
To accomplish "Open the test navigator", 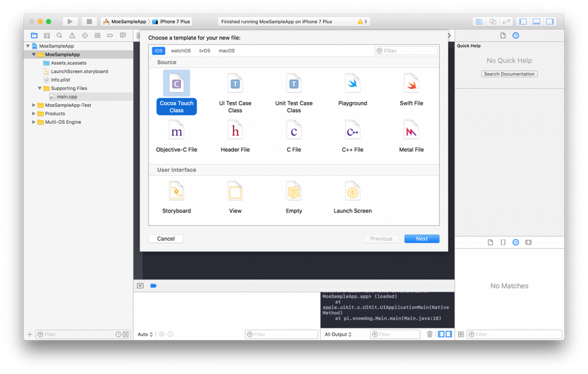I will click(85, 35).
